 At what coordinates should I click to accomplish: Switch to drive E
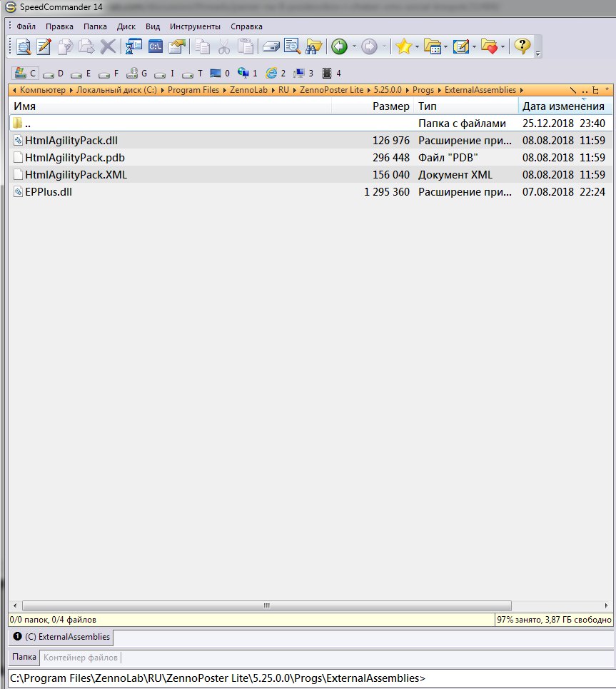[81, 74]
